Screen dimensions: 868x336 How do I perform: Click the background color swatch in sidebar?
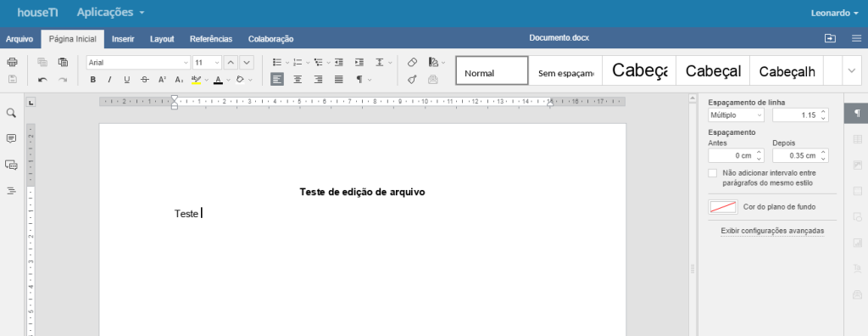point(723,207)
